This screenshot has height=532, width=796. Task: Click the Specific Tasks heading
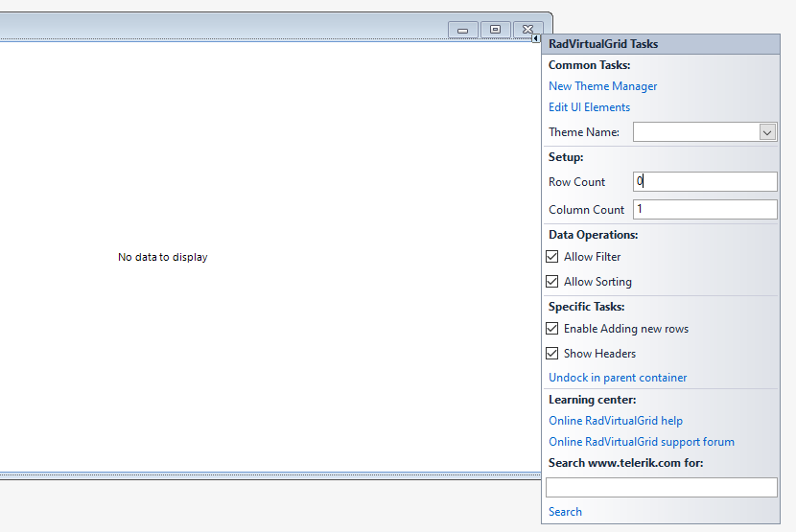click(586, 307)
